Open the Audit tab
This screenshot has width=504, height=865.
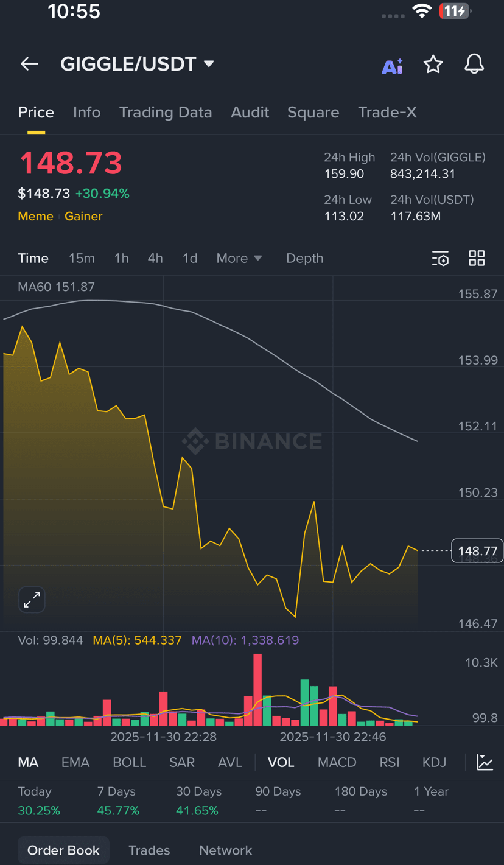click(250, 113)
